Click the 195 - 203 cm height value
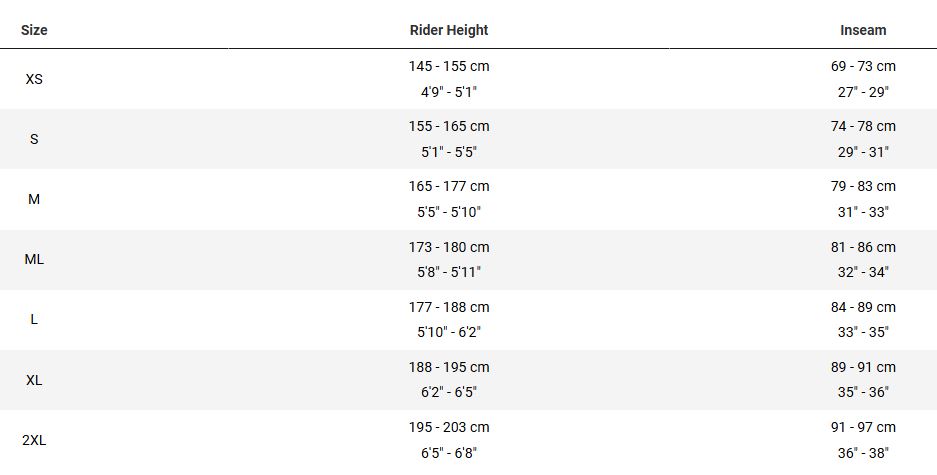The height and width of the screenshot is (475, 937). pos(449,427)
